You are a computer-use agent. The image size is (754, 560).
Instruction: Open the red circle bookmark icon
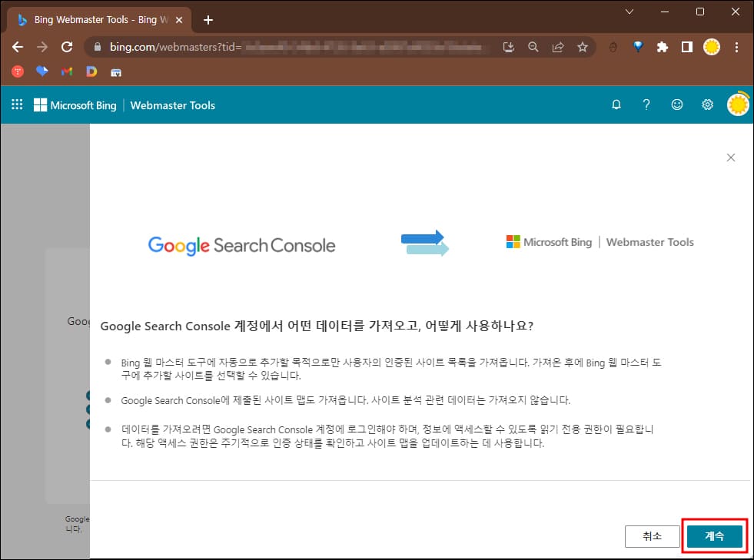(x=18, y=71)
